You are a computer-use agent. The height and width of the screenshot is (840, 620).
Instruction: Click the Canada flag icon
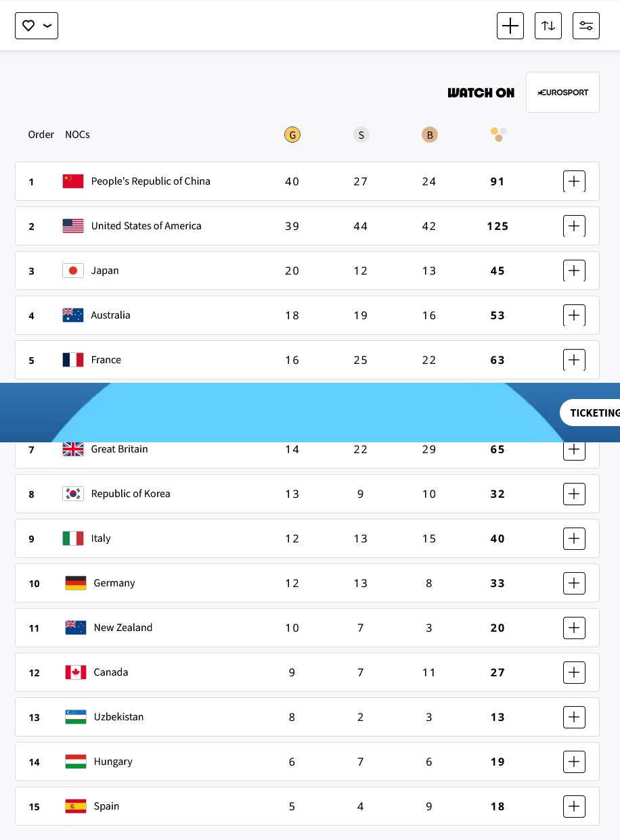(x=76, y=672)
